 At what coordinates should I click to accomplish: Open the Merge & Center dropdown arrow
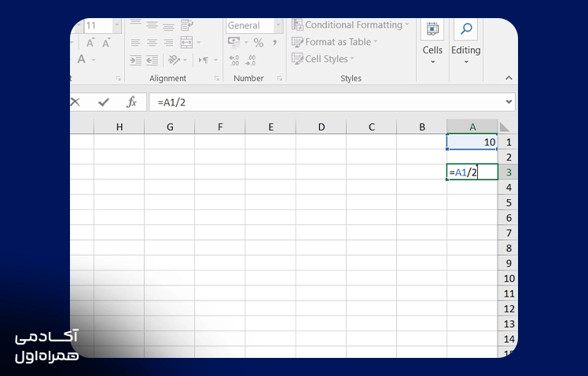coord(199,42)
